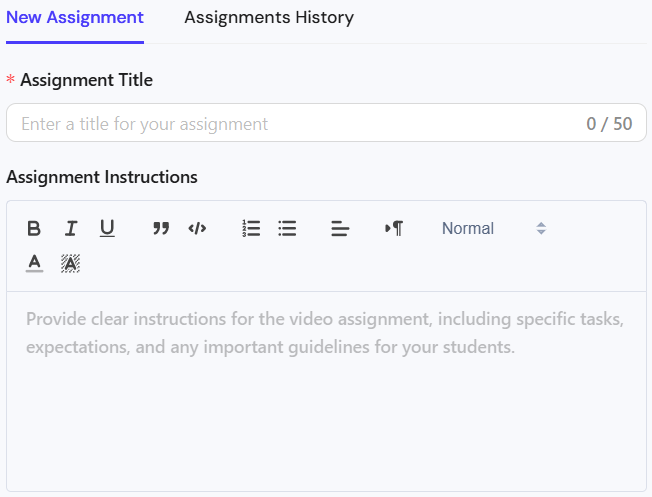
Task: Insert a code block
Action: pyautogui.click(x=197, y=228)
